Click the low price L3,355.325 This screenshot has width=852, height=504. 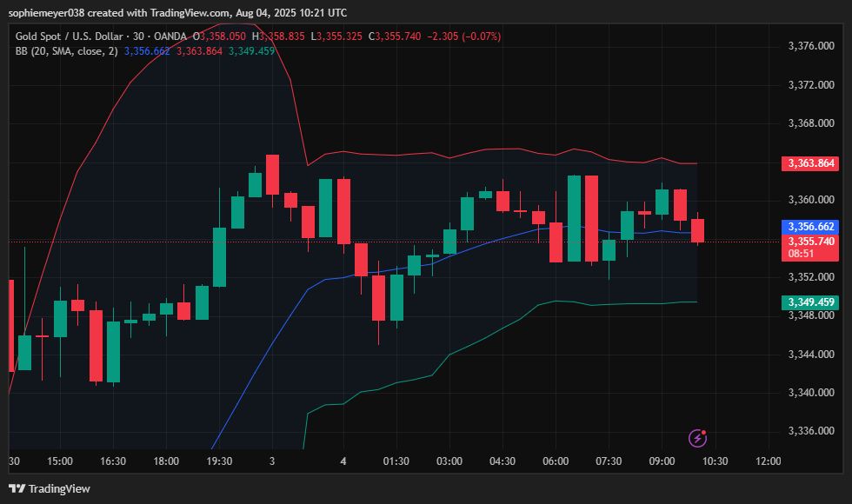click(336, 36)
